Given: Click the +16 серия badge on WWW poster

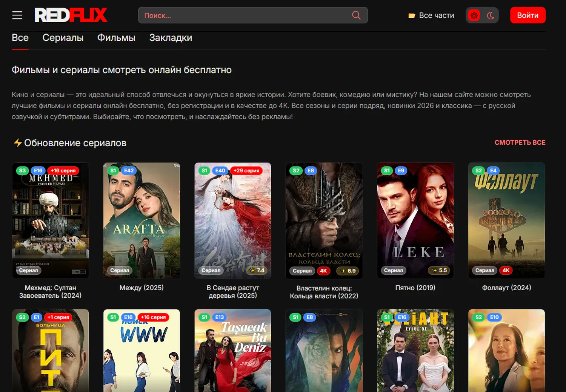Looking at the screenshot, I should pyautogui.click(x=153, y=317).
